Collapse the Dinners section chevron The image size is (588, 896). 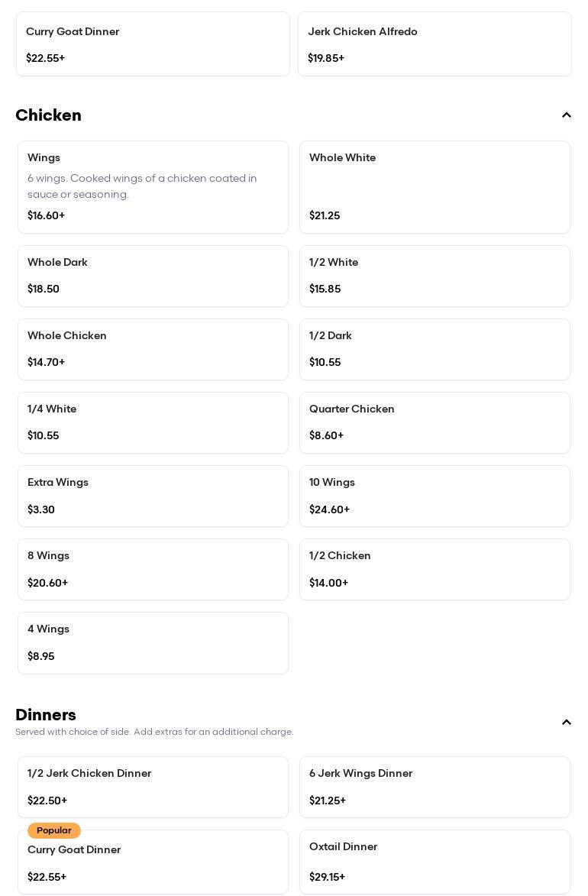[x=567, y=723]
